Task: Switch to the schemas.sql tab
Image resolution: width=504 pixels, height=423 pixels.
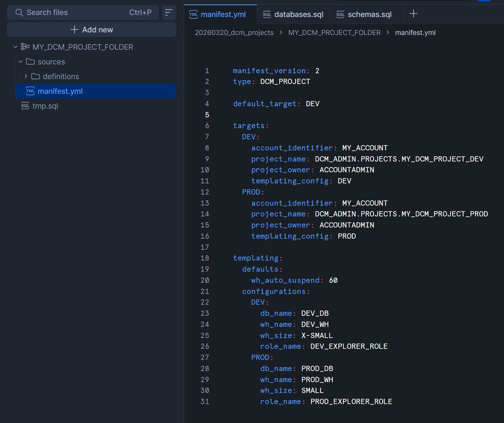Action: (369, 14)
